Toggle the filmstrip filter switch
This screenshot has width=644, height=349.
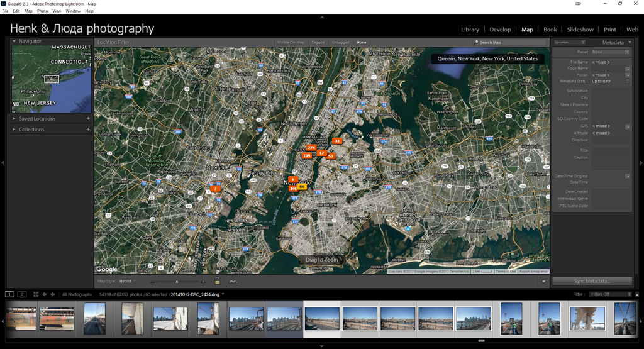(637, 294)
